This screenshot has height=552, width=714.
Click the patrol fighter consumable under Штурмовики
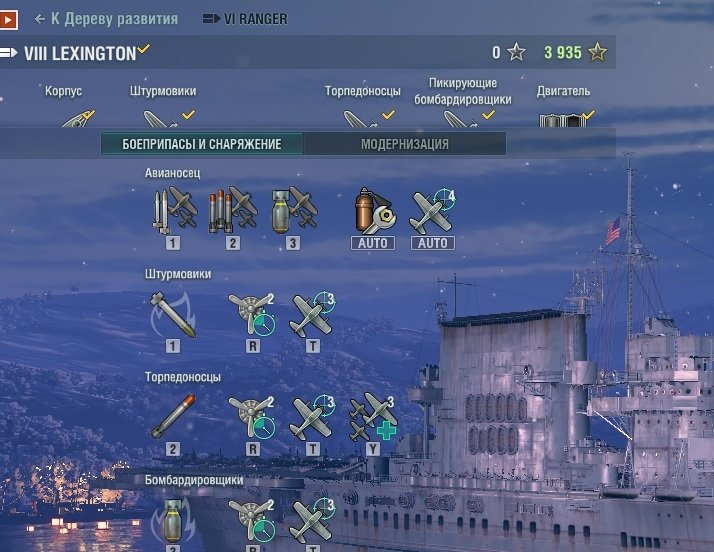(x=312, y=315)
